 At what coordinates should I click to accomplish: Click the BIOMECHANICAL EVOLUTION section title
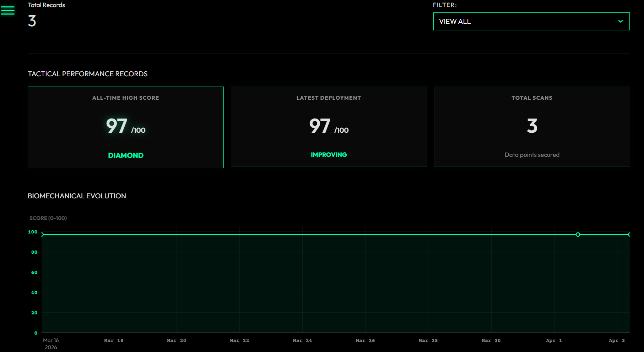pos(77,196)
